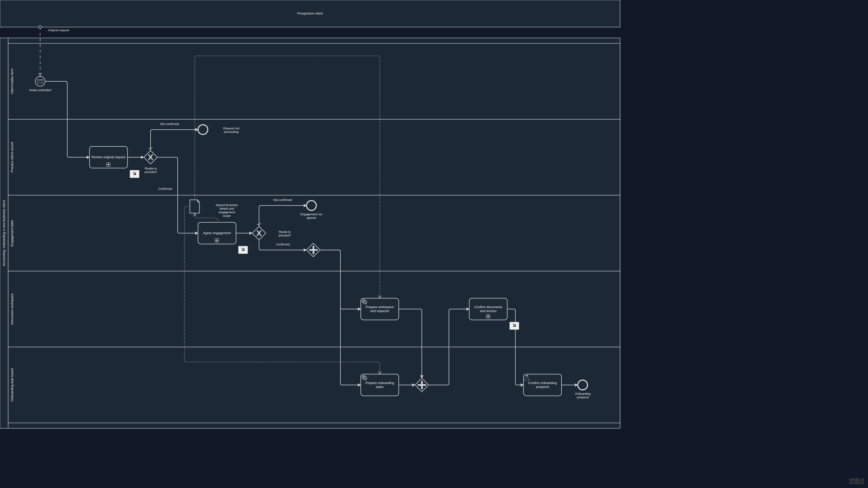
Task: Open drilldown arrow below Review original request
Action: 134,174
